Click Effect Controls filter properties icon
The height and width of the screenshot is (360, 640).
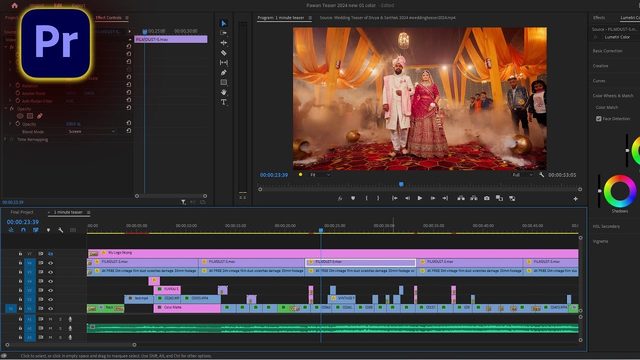pyautogui.click(x=183, y=202)
